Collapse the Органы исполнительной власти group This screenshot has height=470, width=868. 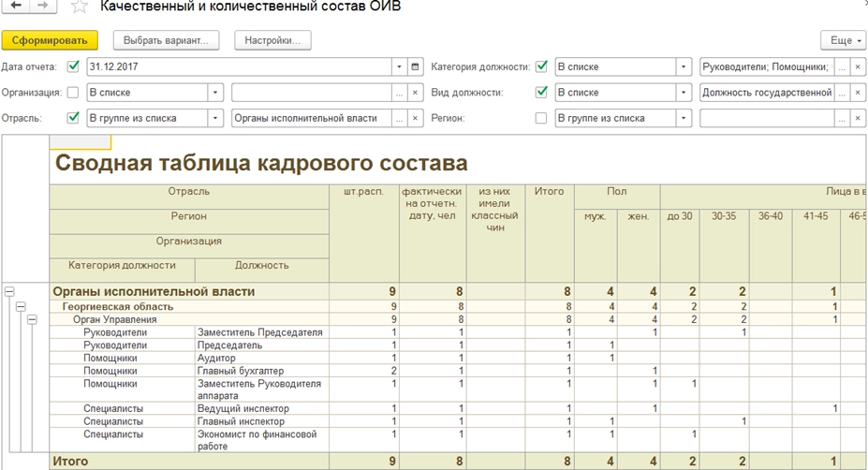tap(9, 292)
